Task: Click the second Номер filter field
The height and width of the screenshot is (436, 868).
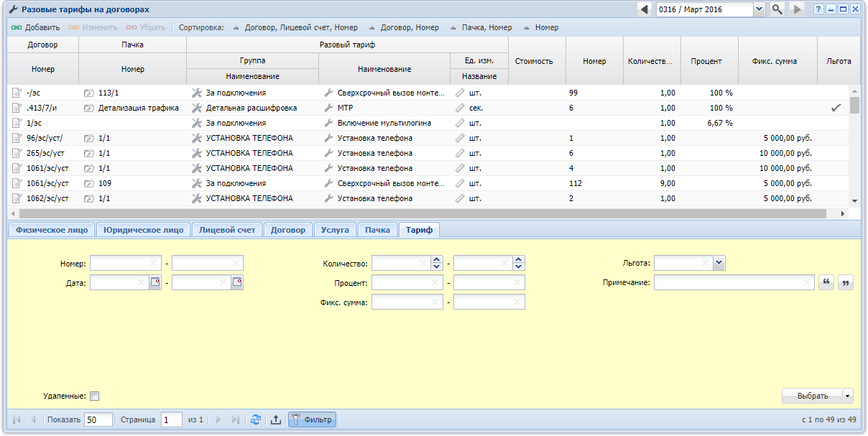Action: pos(208,264)
